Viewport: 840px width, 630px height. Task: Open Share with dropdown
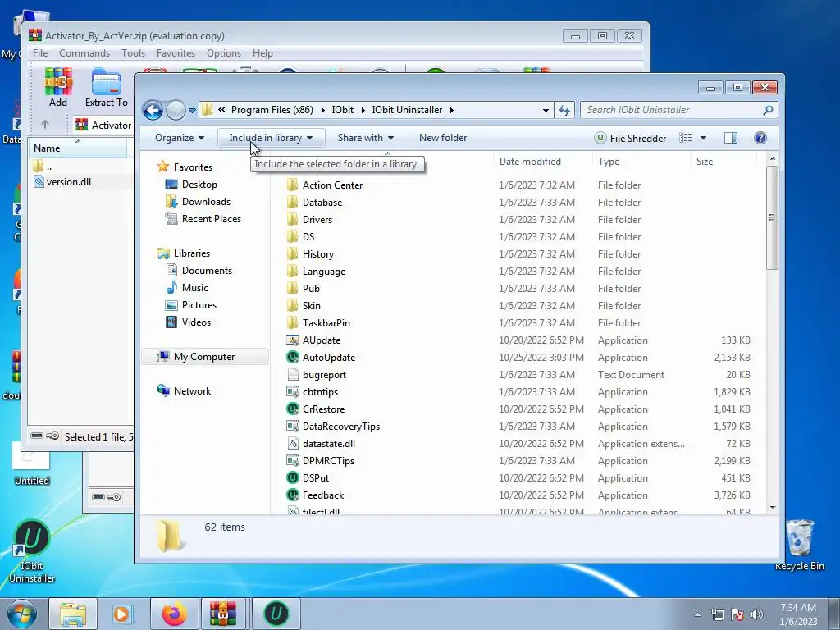point(366,138)
